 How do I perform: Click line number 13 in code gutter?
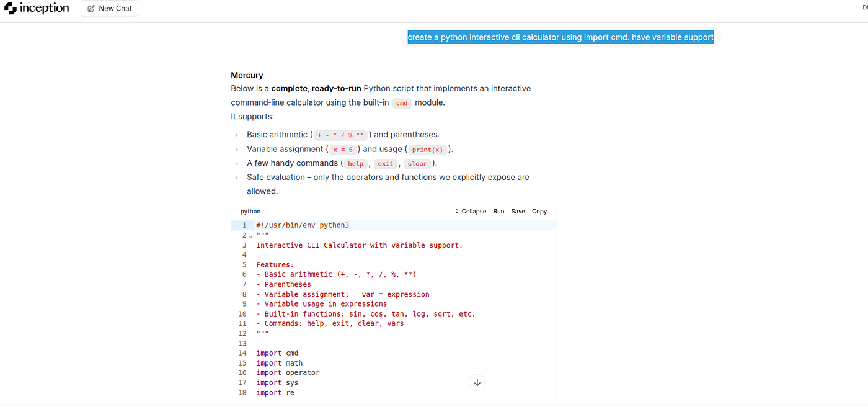tap(242, 343)
